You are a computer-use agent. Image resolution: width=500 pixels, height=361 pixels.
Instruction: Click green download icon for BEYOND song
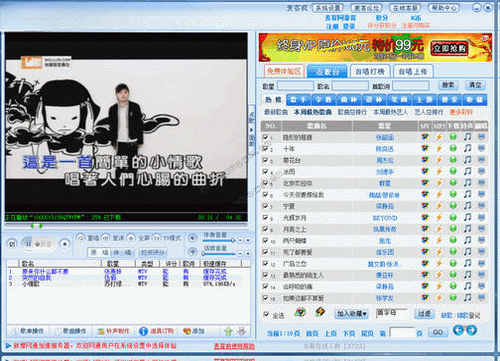tap(453, 217)
